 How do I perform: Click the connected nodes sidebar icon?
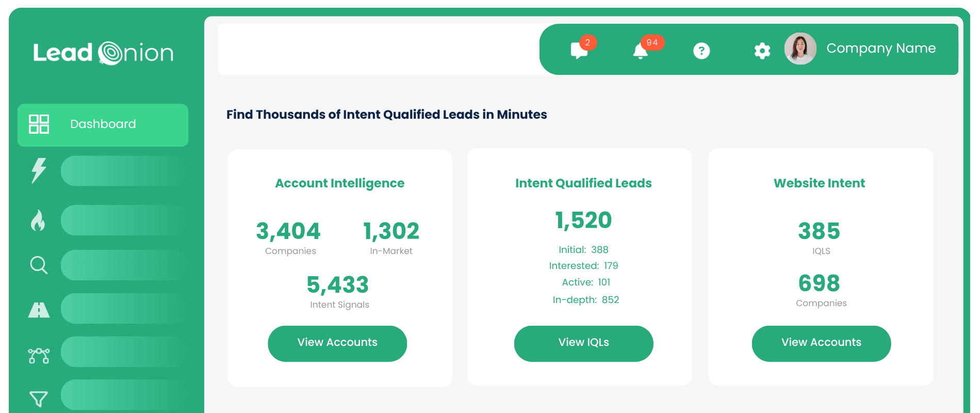39,356
